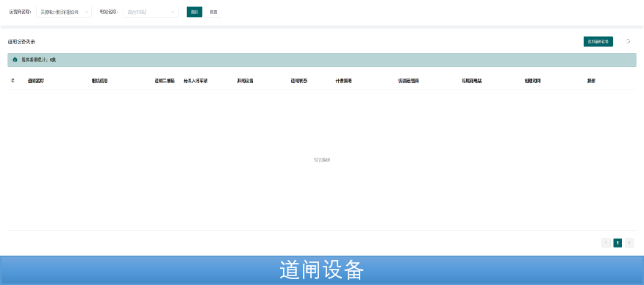Click the 计费策略 column header
The image size is (644, 285).
coord(343,82)
